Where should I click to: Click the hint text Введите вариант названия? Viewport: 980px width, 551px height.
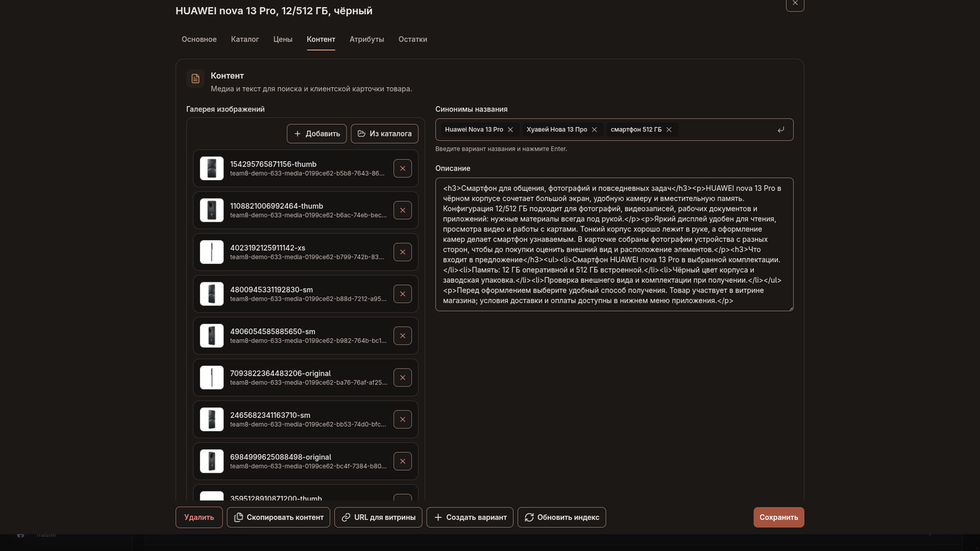501,149
